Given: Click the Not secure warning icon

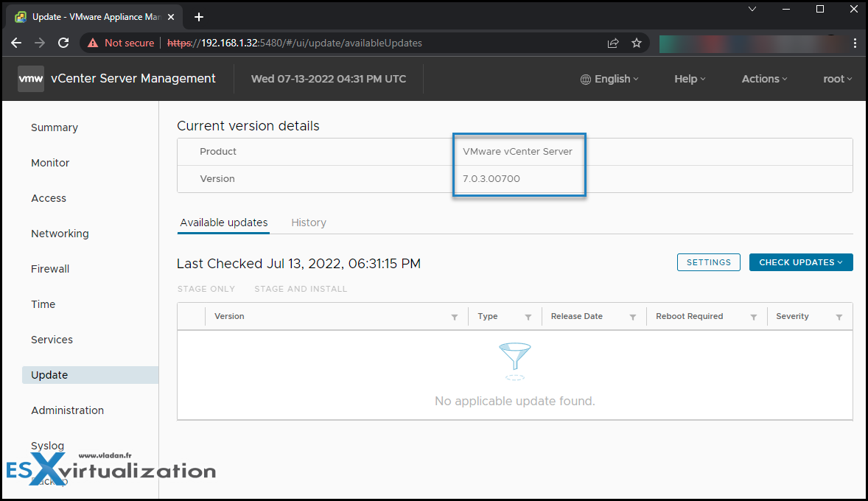Looking at the screenshot, I should tap(92, 43).
